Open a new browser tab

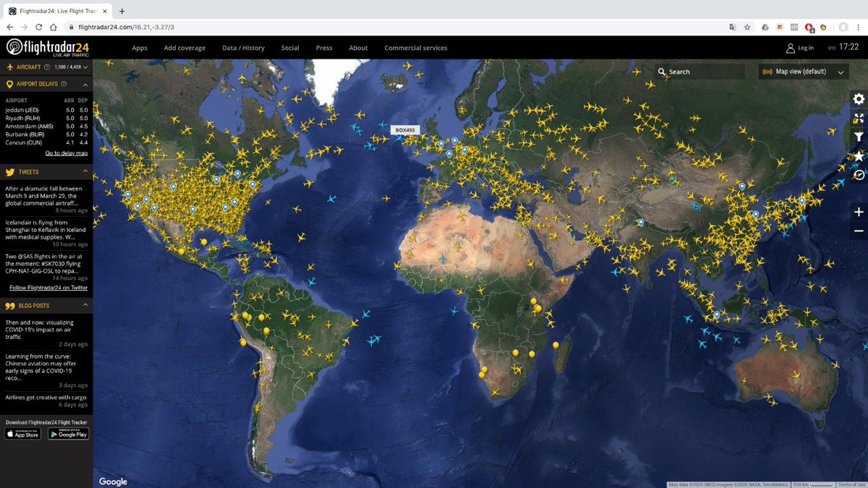pyautogui.click(x=122, y=11)
